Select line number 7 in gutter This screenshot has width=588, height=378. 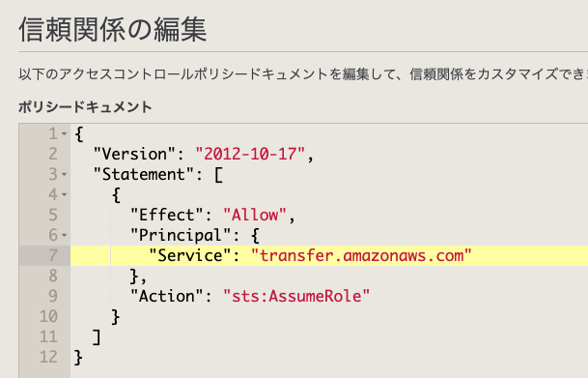(x=53, y=255)
